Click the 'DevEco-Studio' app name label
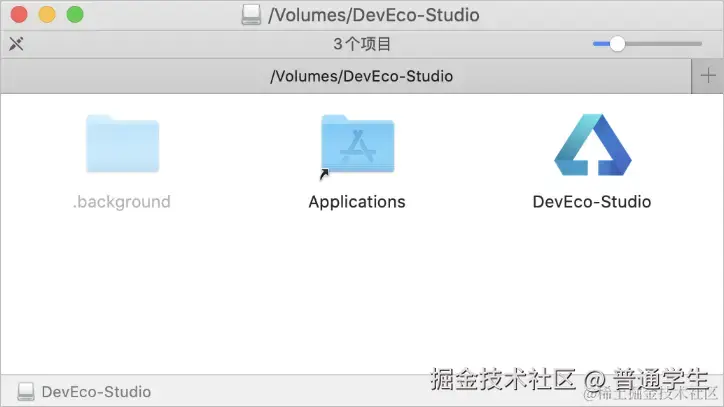This screenshot has height=407, width=724. [592, 202]
